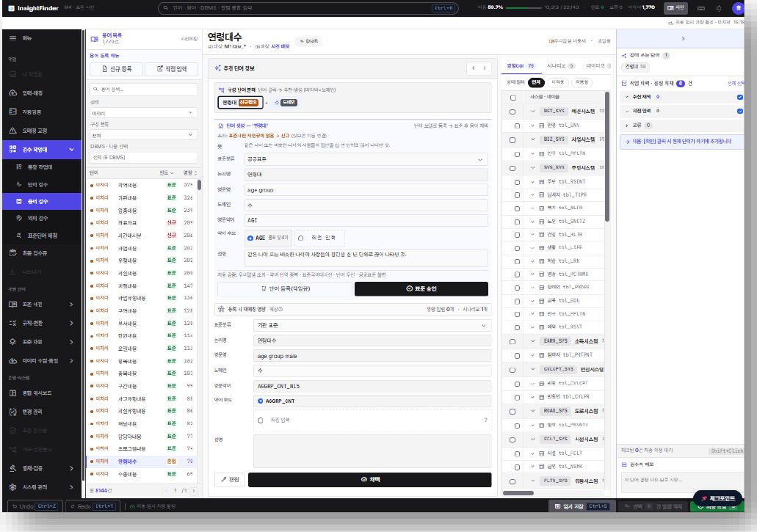Screen dimensions: 757x532
Task: Click the 단어 등록(약입규) button
Action: [286, 288]
